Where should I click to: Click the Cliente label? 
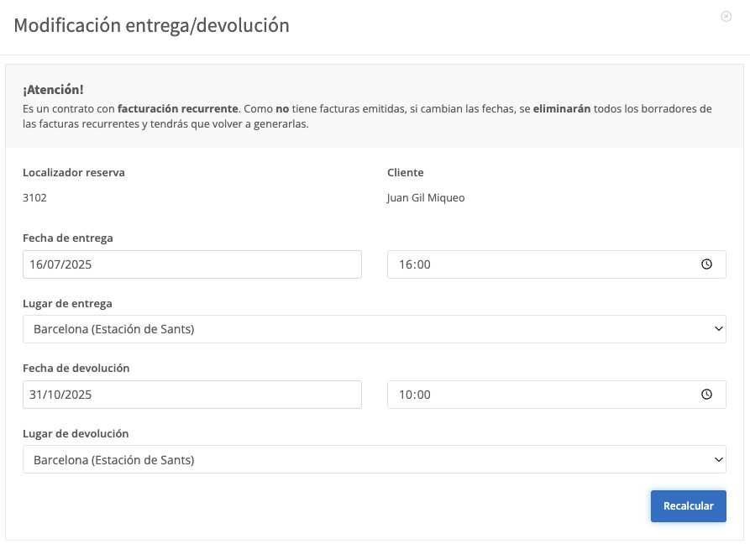406,173
